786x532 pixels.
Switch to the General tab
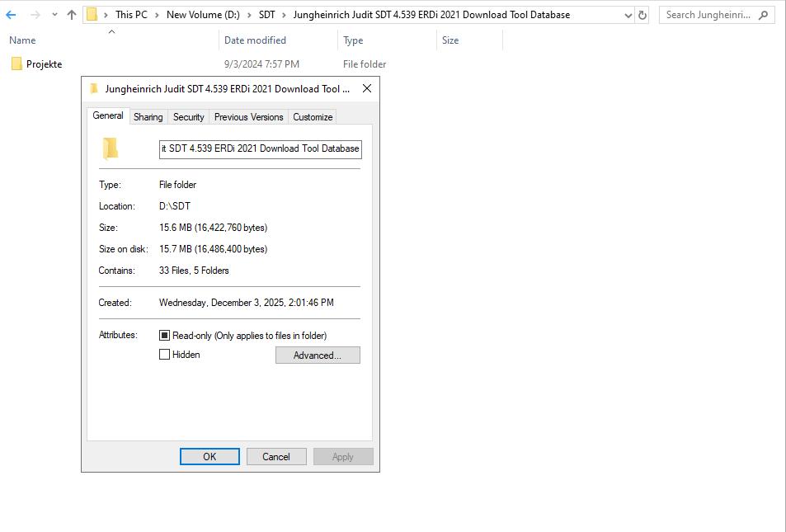click(108, 115)
